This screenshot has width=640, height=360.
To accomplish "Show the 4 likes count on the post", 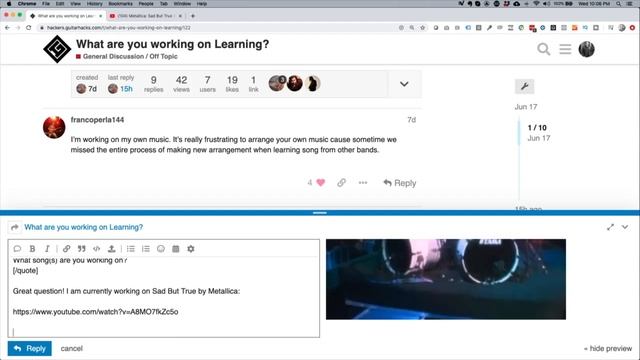I will coord(310,182).
